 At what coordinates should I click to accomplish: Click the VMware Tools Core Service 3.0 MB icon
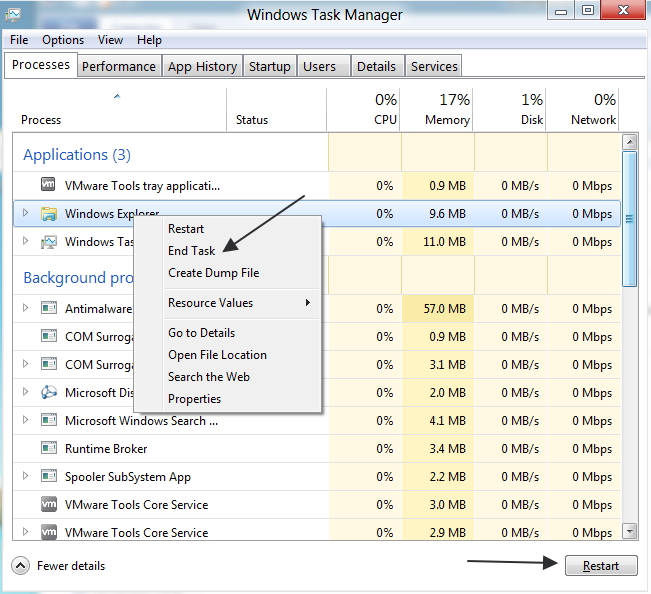point(49,504)
